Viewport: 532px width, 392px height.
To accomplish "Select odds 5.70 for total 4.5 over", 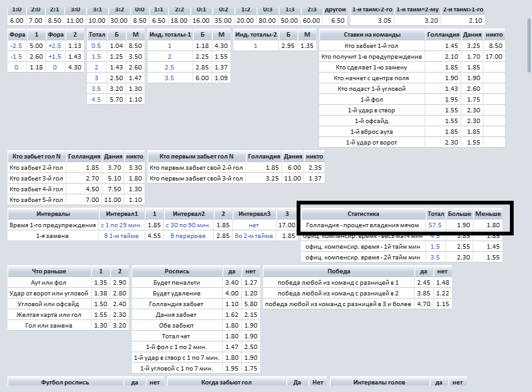I will tap(116, 100).
